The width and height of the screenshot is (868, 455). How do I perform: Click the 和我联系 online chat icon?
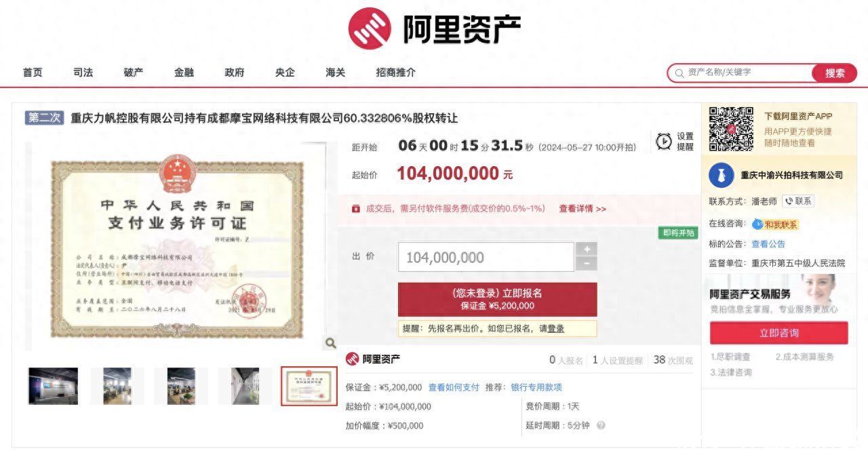pyautogui.click(x=774, y=224)
